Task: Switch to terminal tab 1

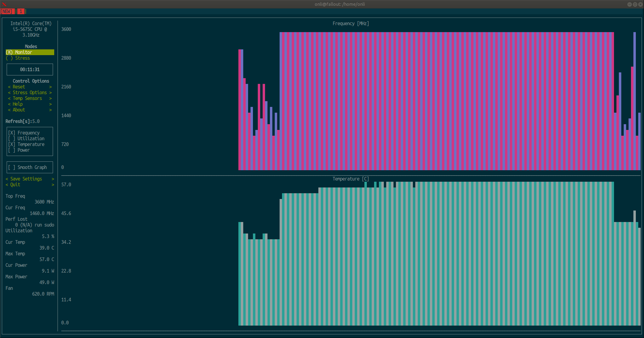Action: 21,11
